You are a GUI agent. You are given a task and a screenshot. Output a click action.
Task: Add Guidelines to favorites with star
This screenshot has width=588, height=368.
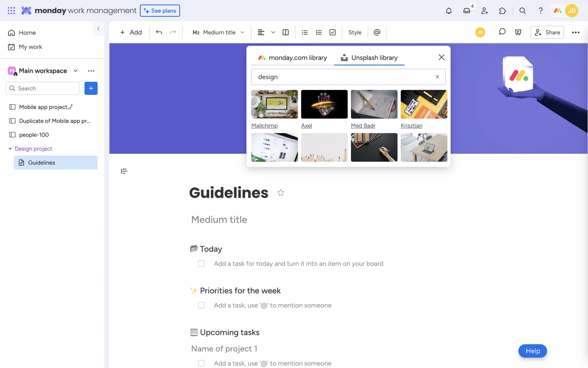[x=281, y=193]
